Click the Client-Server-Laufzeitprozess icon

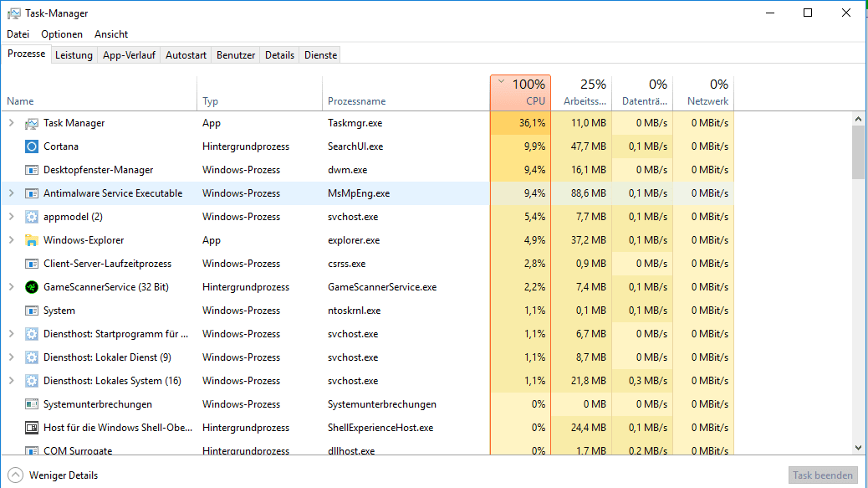pyautogui.click(x=32, y=264)
